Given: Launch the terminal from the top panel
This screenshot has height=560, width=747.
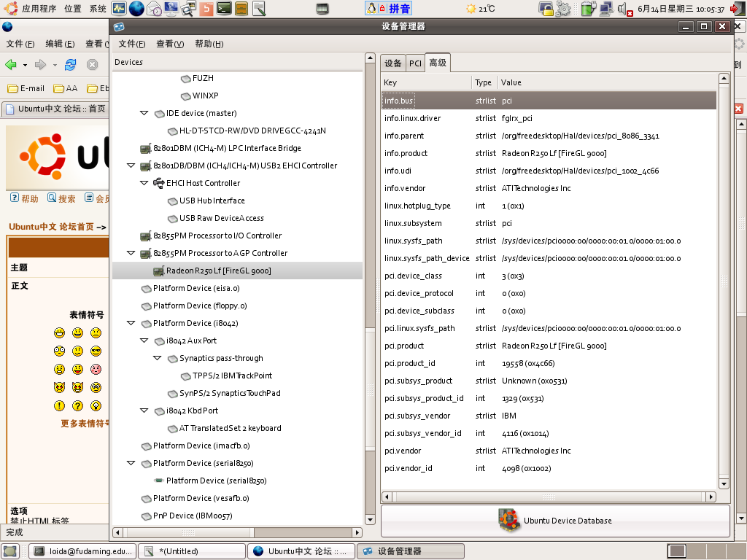Looking at the screenshot, I should point(224,8).
